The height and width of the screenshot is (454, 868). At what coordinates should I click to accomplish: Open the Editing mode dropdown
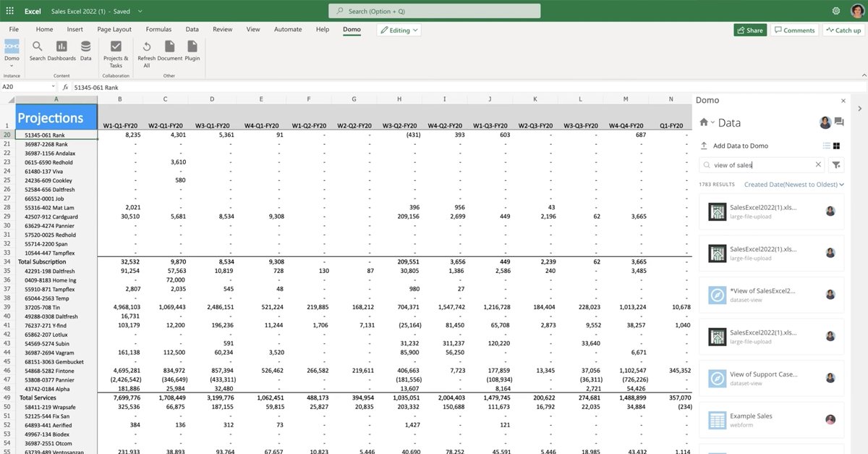(x=399, y=30)
